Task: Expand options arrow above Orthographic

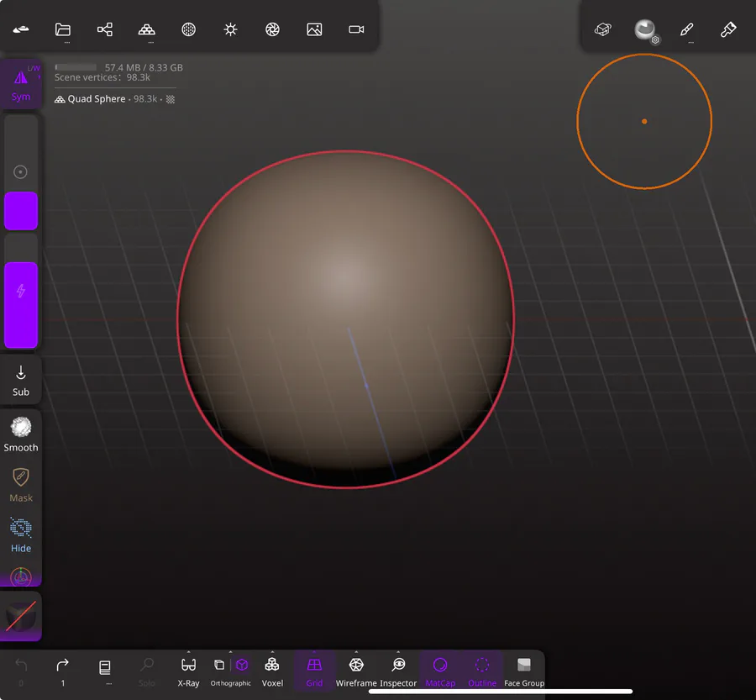Action: tap(230, 652)
